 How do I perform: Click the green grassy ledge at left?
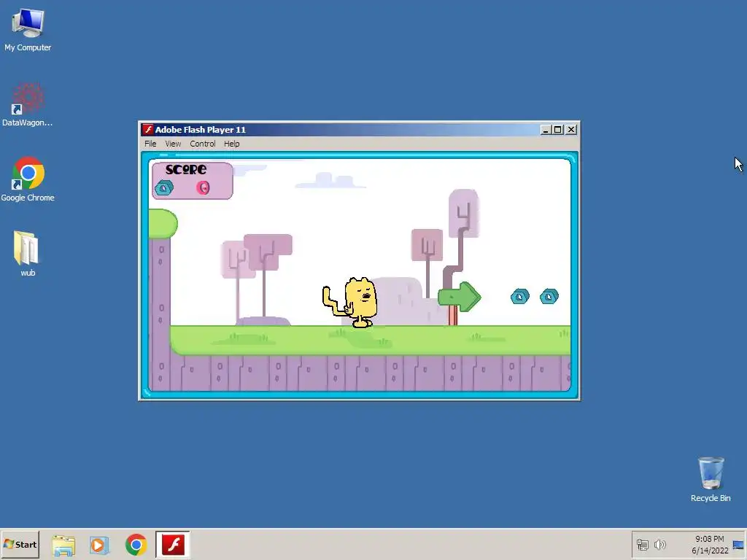163,224
